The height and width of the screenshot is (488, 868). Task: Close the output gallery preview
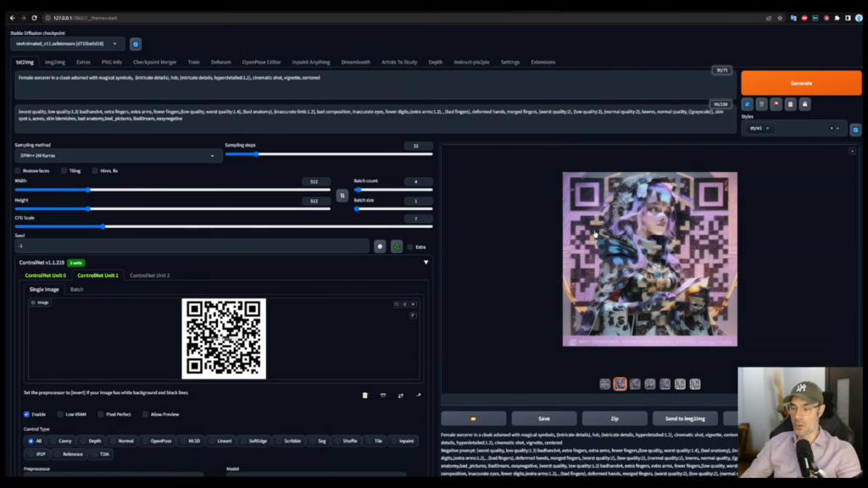pyautogui.click(x=853, y=151)
